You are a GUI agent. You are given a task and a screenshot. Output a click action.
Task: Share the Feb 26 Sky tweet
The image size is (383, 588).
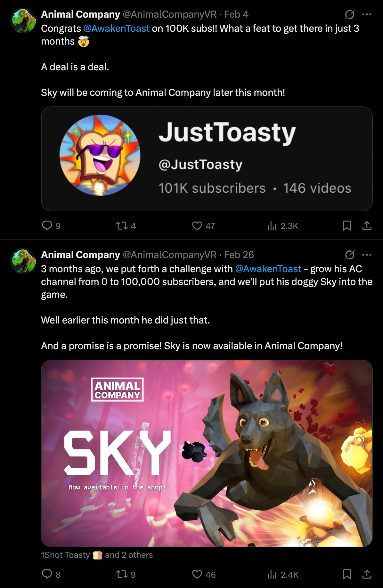pos(367,574)
